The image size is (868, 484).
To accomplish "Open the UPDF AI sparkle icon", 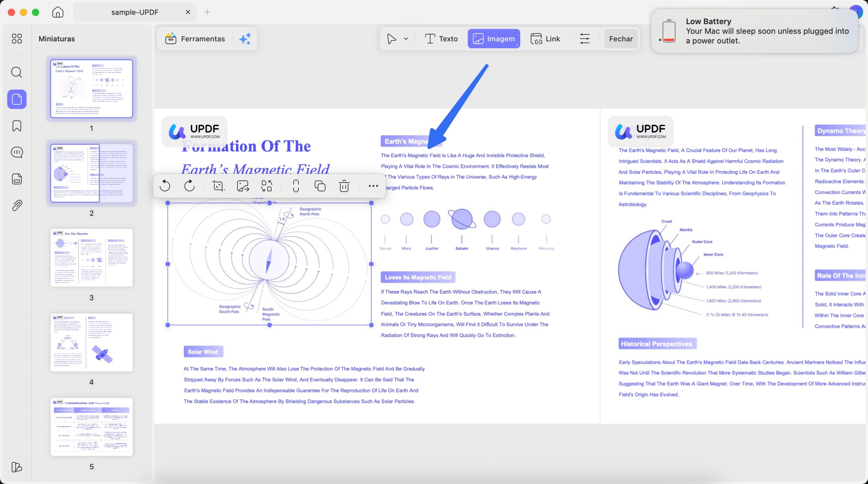I will (245, 39).
